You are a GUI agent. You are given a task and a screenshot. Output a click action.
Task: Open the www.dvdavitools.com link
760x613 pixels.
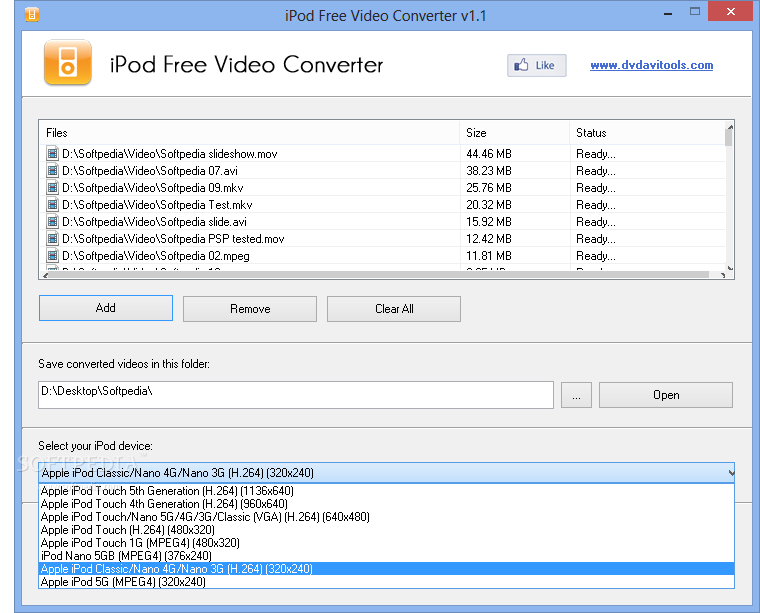651,65
